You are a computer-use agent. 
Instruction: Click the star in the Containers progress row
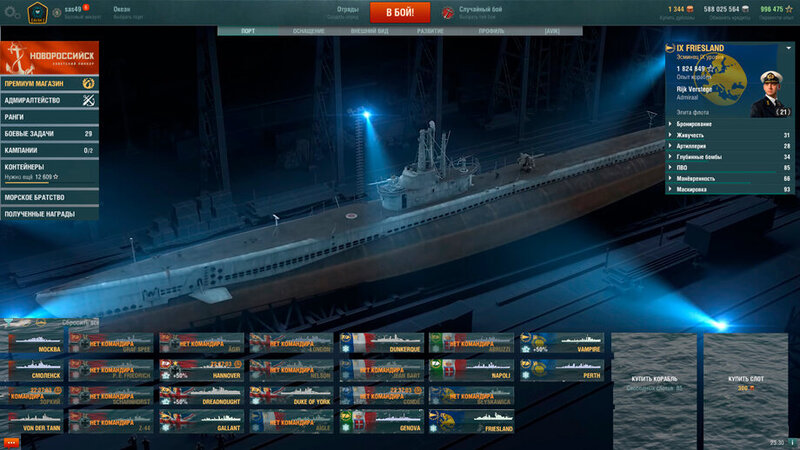(56, 177)
